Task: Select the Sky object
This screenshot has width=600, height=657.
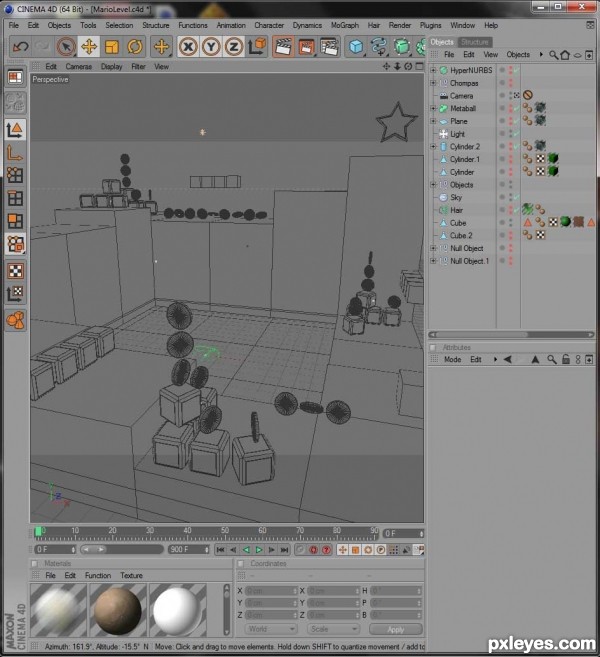Action: click(x=456, y=197)
